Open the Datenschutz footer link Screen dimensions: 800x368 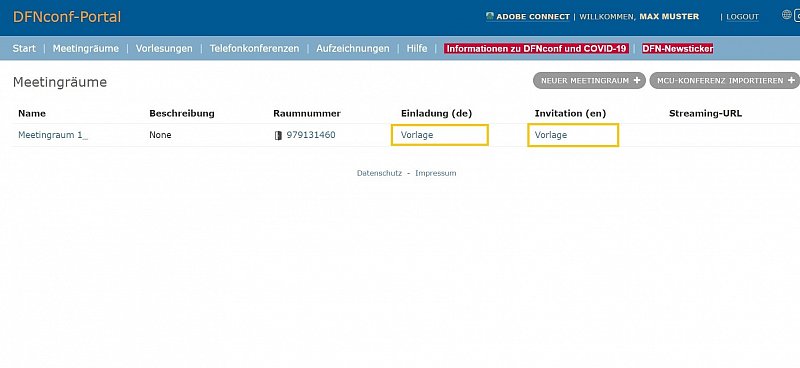pos(379,173)
